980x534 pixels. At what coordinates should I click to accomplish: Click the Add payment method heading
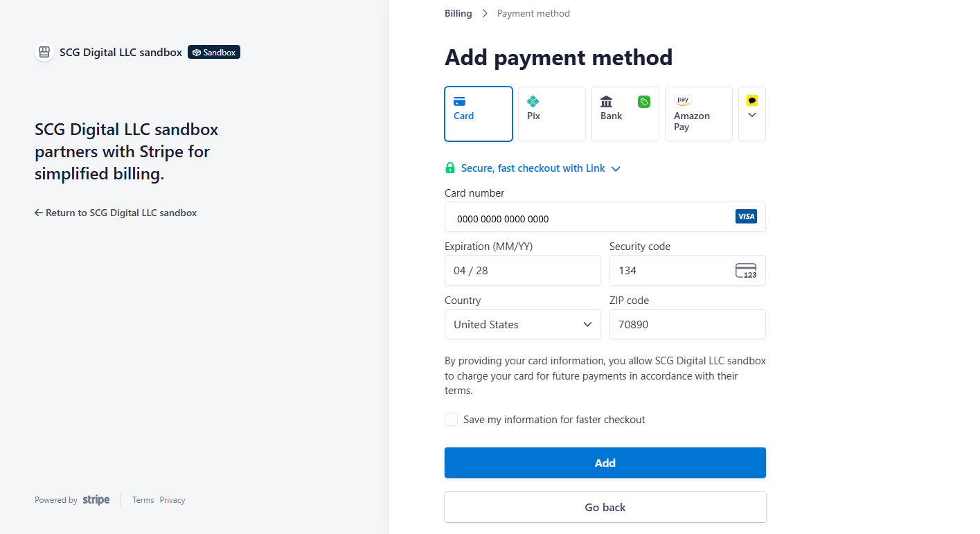(559, 57)
